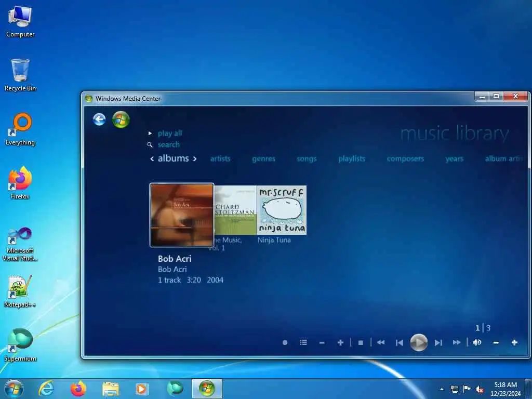Click the search link
Viewport: 532px width, 399px height.
[x=169, y=145]
